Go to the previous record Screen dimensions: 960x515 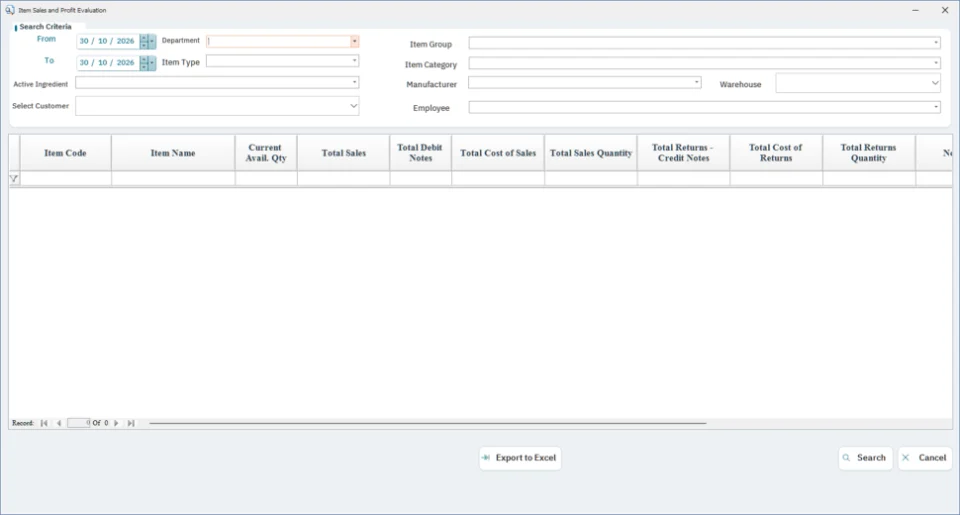pos(59,423)
